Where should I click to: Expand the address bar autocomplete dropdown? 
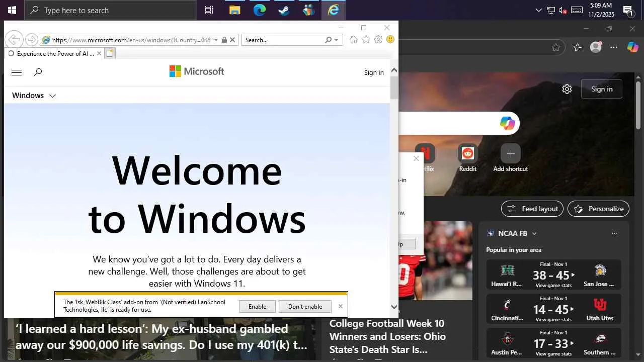coord(216,40)
